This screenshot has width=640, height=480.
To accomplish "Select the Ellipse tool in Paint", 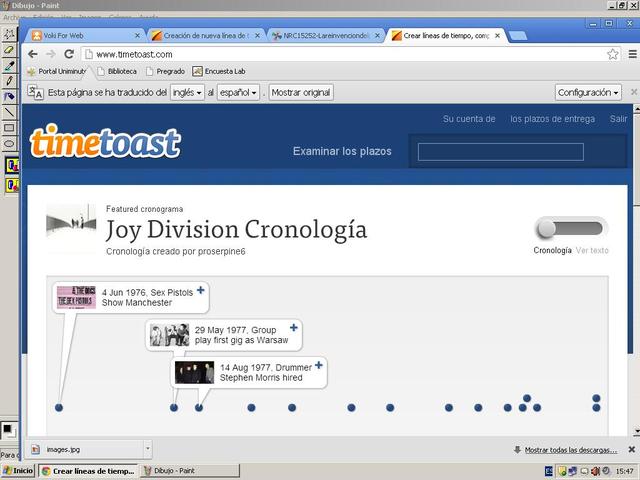I will pos(9,143).
